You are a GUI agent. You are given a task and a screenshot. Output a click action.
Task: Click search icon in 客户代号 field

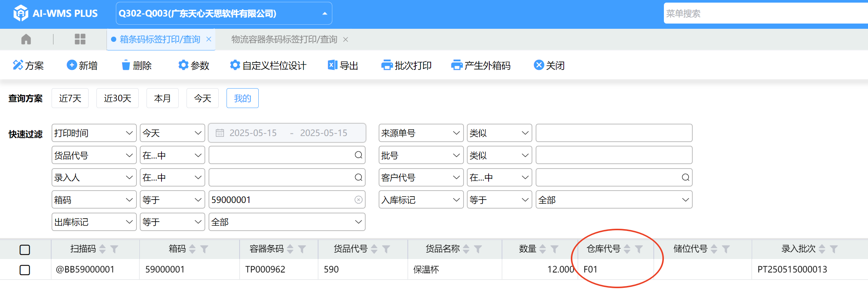(x=686, y=178)
